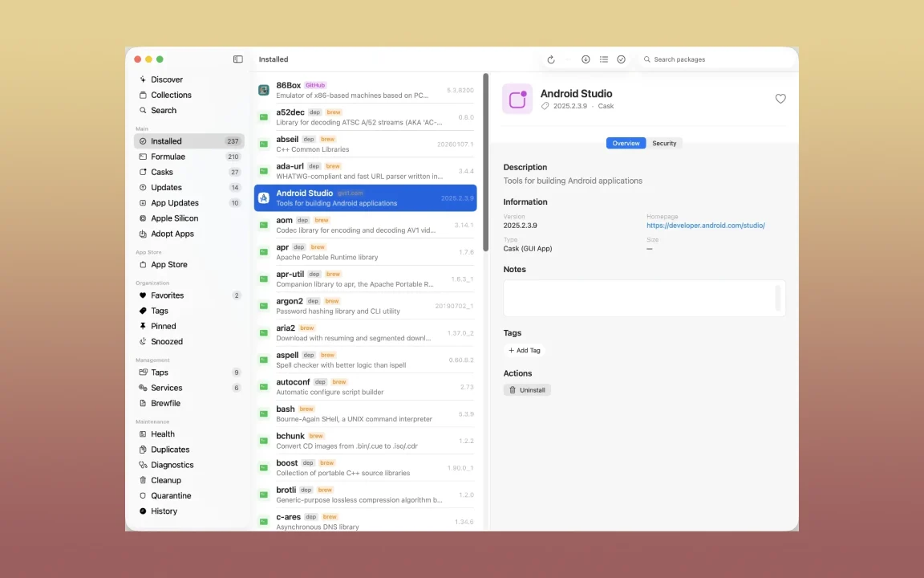
Task: Click the GitHub badge on 86Box
Action: click(x=315, y=85)
